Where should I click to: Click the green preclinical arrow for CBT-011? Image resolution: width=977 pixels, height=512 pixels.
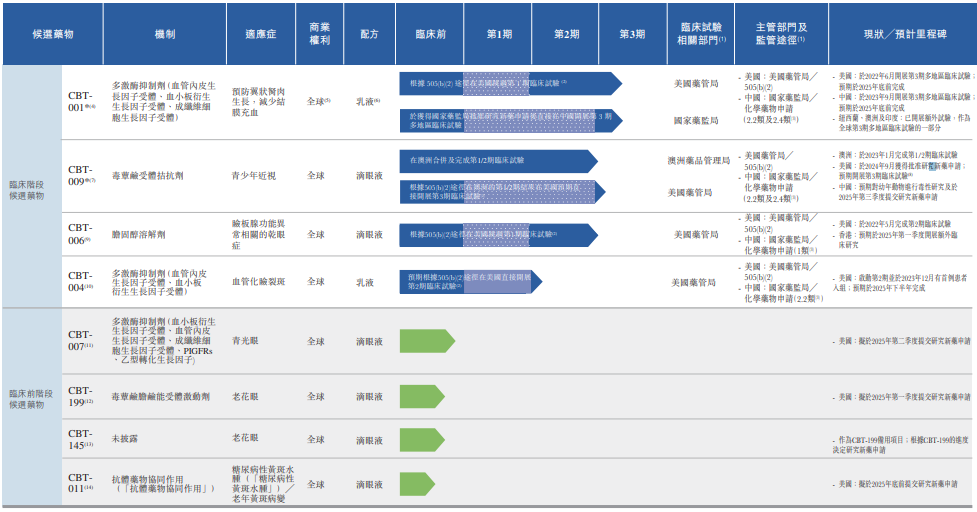(x=421, y=484)
